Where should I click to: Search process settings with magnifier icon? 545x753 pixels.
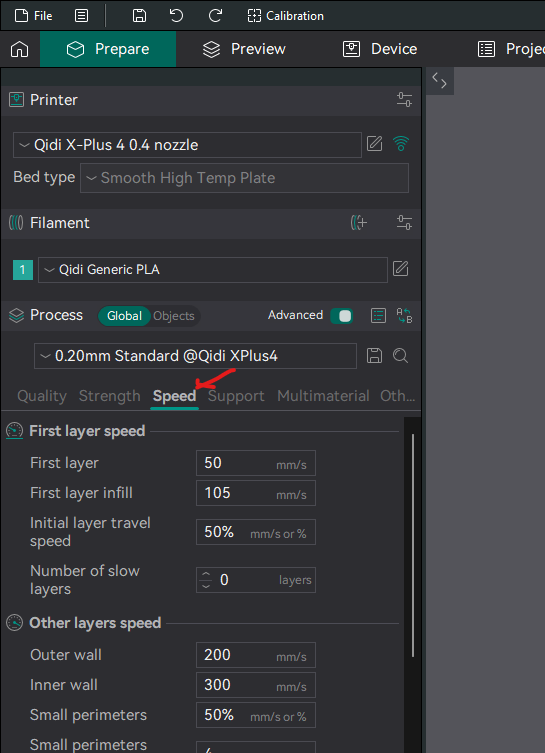(400, 356)
